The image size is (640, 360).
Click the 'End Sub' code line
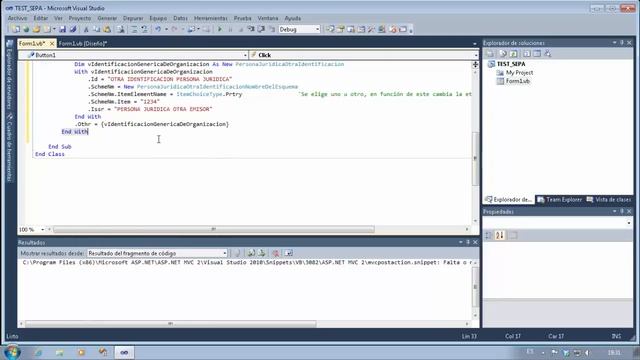point(60,147)
